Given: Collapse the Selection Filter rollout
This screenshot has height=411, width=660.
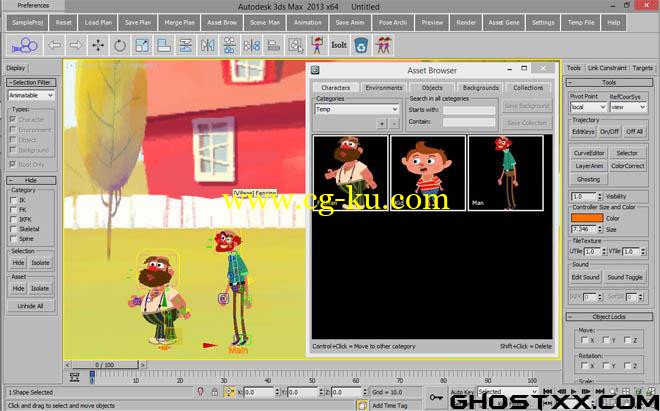Looking at the screenshot, I should [x=32, y=83].
